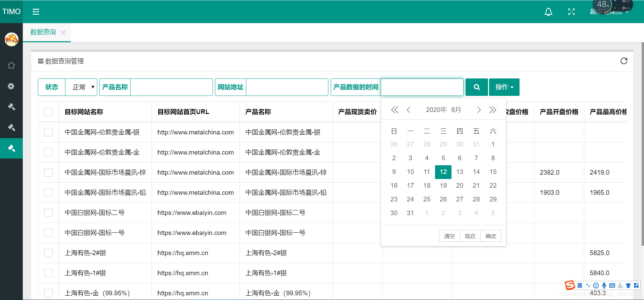Toggle Sogou 英 language mode

(x=580, y=286)
